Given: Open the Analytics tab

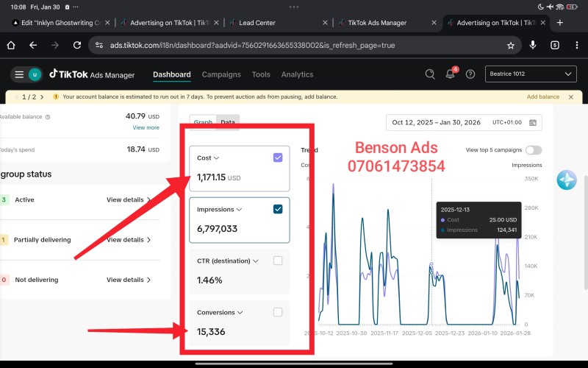Looking at the screenshot, I should coord(297,74).
